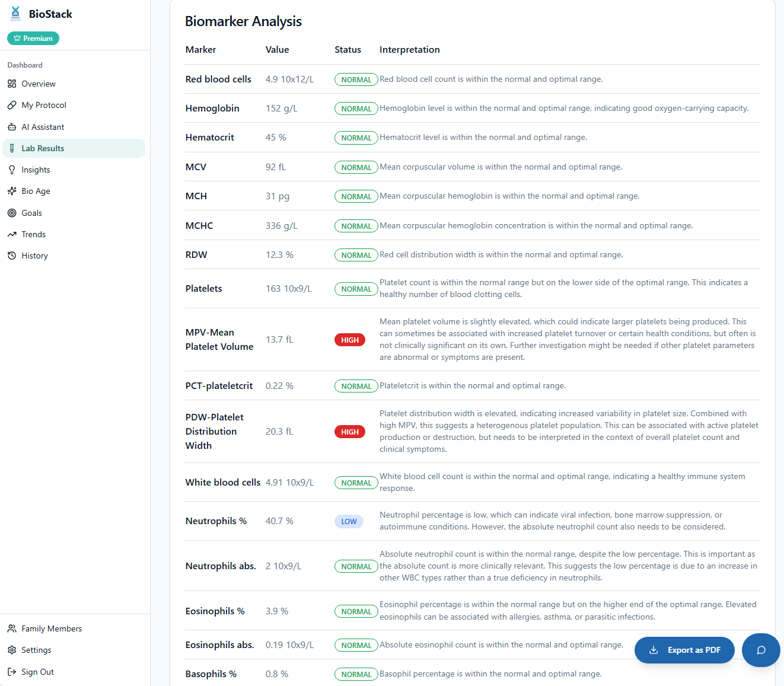Open the History section
The image size is (784, 686).
34,256
